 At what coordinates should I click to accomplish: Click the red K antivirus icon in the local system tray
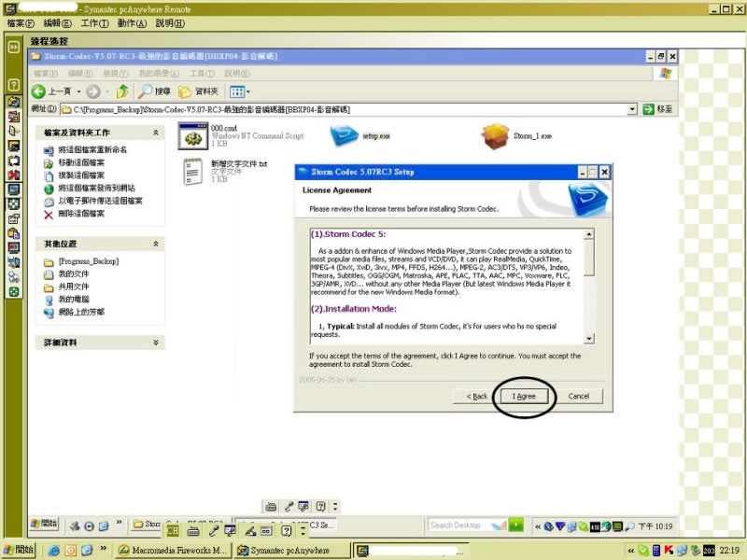point(669,551)
